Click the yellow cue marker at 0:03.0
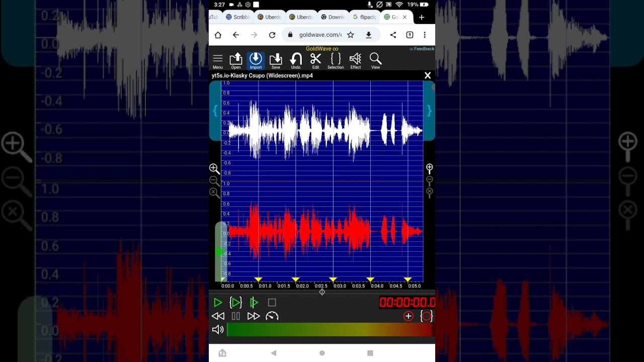The image size is (644, 362). (333, 280)
